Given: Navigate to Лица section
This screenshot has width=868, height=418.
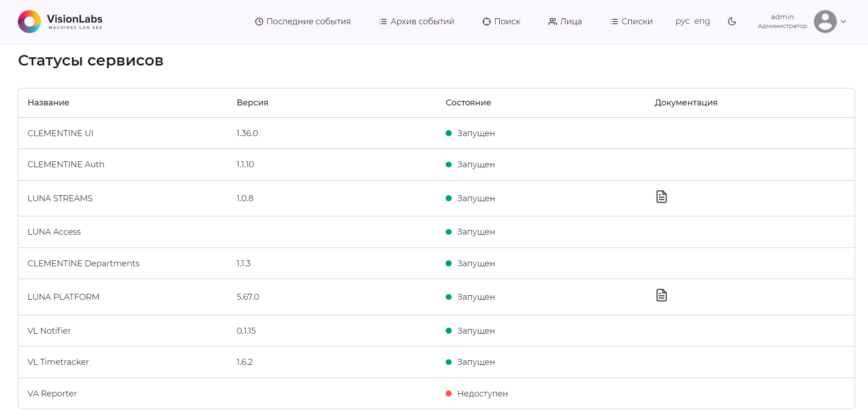Looking at the screenshot, I should pyautogui.click(x=565, y=22).
